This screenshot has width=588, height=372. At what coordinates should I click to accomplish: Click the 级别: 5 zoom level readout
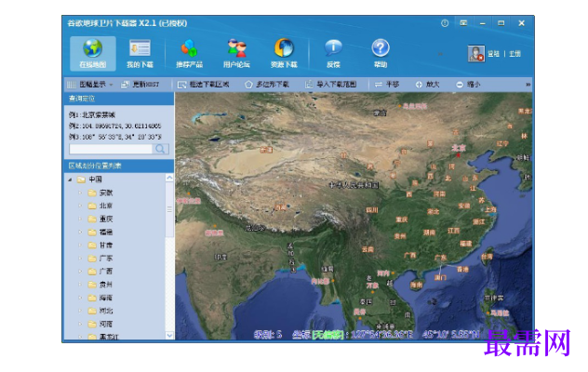[x=268, y=335]
